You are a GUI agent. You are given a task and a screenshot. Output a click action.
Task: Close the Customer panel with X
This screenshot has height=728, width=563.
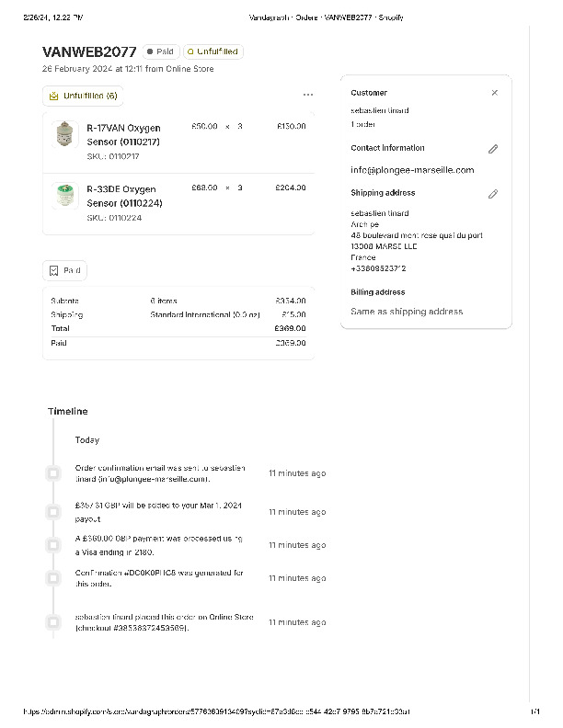(494, 93)
